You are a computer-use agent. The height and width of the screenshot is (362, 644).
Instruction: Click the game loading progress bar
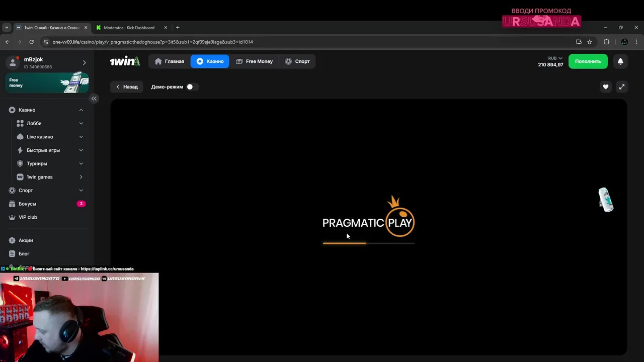(368, 243)
